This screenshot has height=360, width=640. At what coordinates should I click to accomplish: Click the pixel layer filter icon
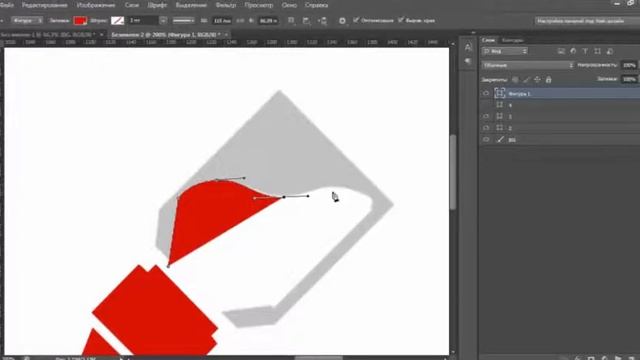tap(561, 51)
